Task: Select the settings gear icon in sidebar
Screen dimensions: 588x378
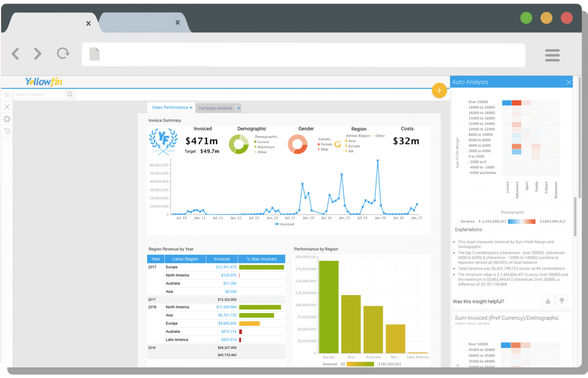Action: tap(7, 119)
